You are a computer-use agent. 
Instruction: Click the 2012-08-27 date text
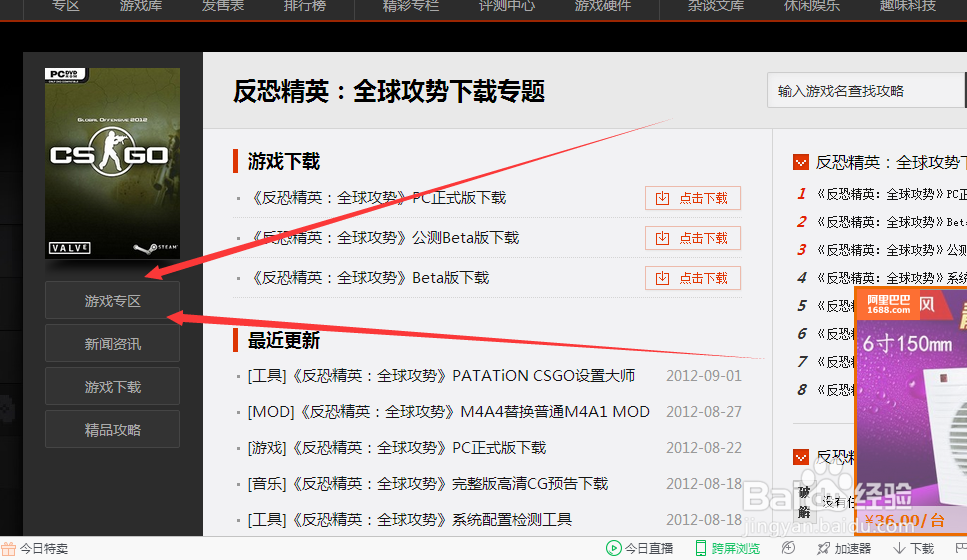coord(704,411)
